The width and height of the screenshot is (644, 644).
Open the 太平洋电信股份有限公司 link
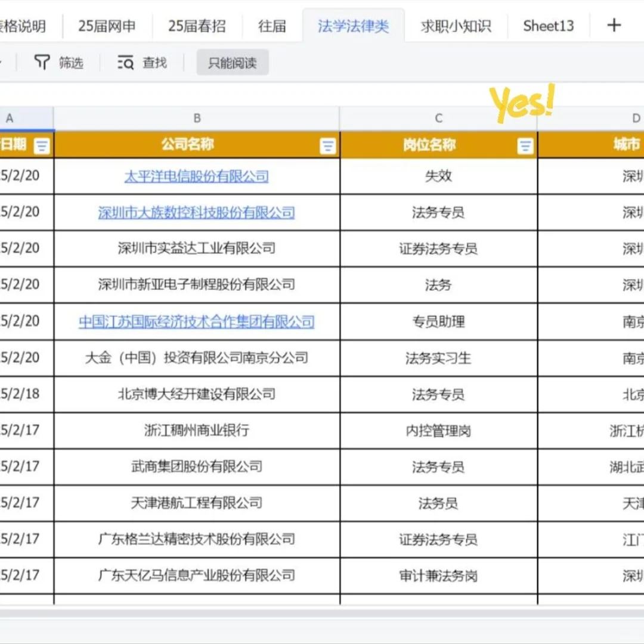[196, 177]
